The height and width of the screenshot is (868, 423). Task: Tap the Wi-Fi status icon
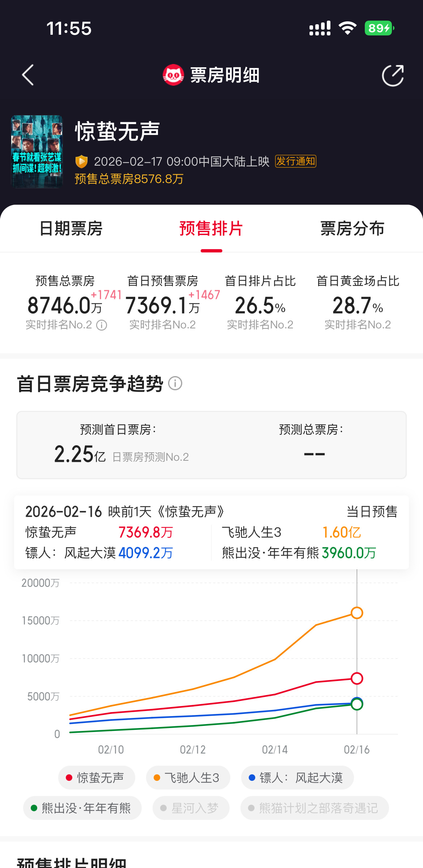[x=347, y=28]
